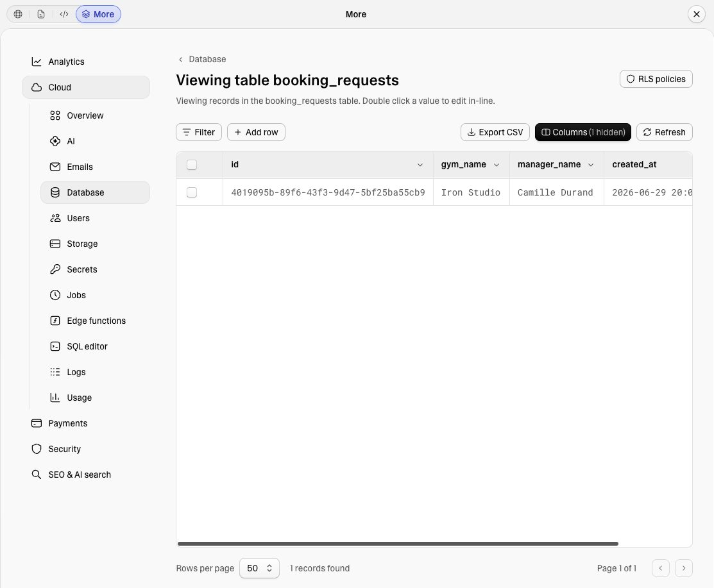
Task: Click the Users people icon
Action: point(55,218)
